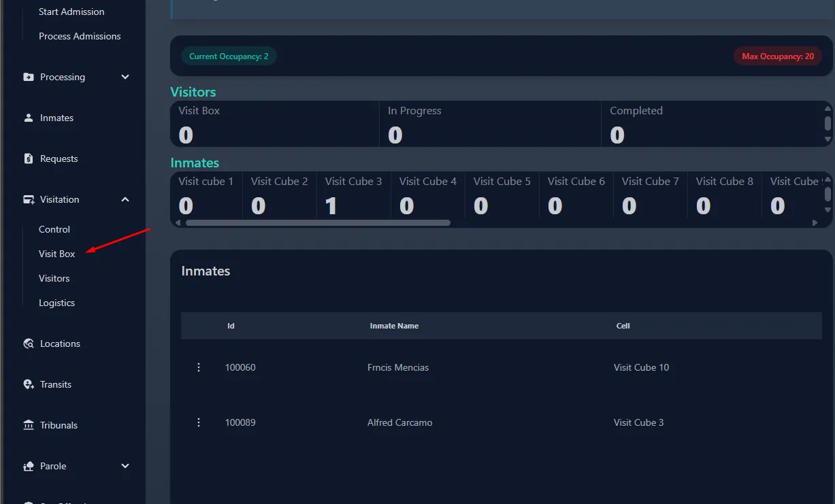This screenshot has width=835, height=504.
Task: Click the Visitation icon in sidebar
Action: point(29,199)
